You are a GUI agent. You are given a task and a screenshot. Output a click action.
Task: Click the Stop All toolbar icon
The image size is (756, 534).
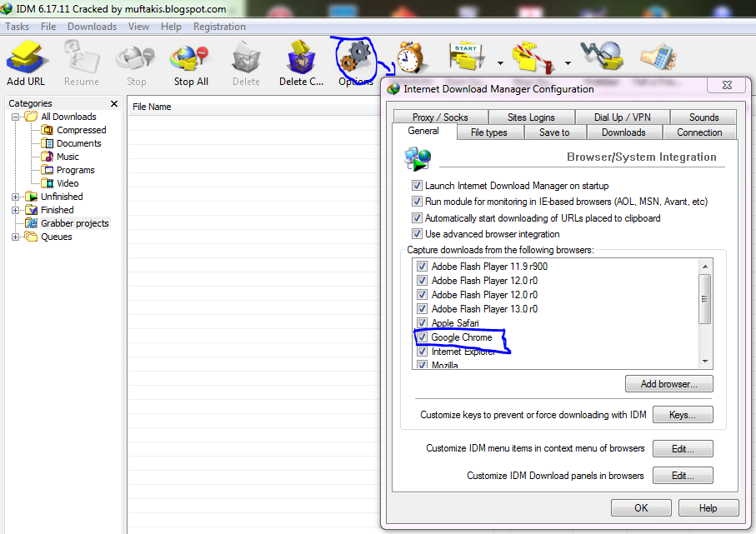click(191, 57)
